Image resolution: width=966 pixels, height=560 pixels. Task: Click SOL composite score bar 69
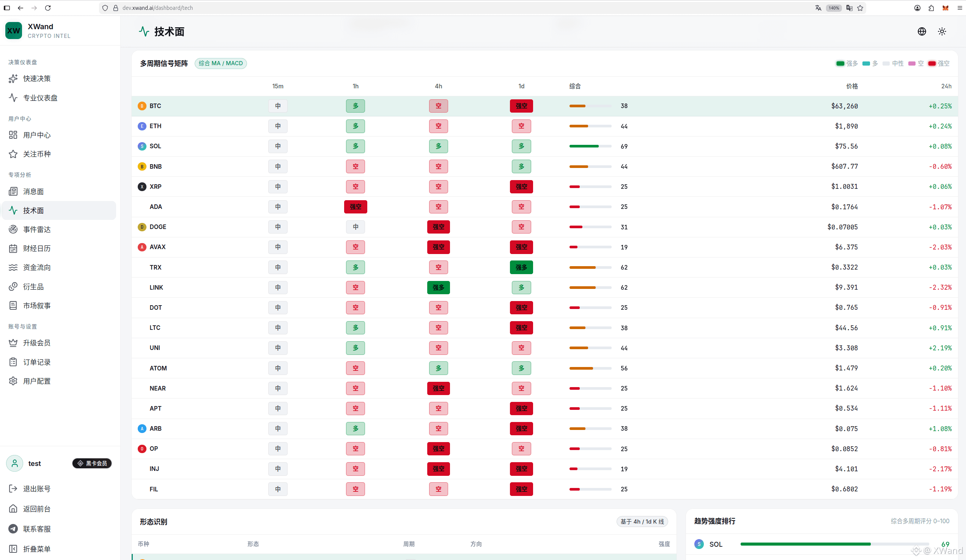590,146
